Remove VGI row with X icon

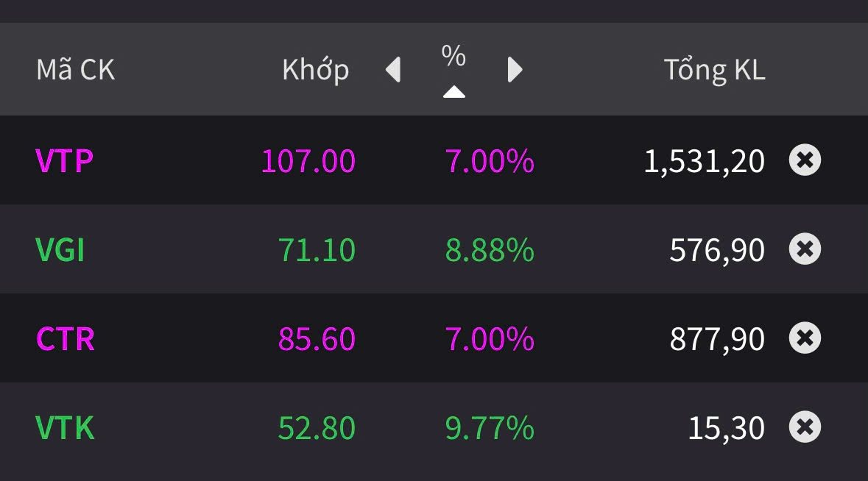(805, 249)
